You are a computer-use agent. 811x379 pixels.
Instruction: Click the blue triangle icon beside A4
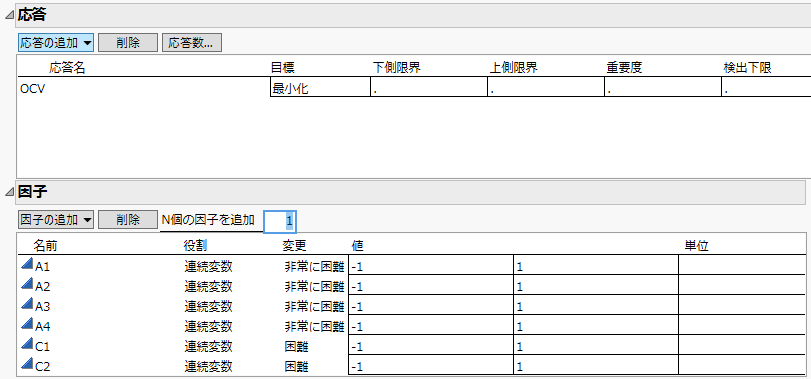[26, 325]
